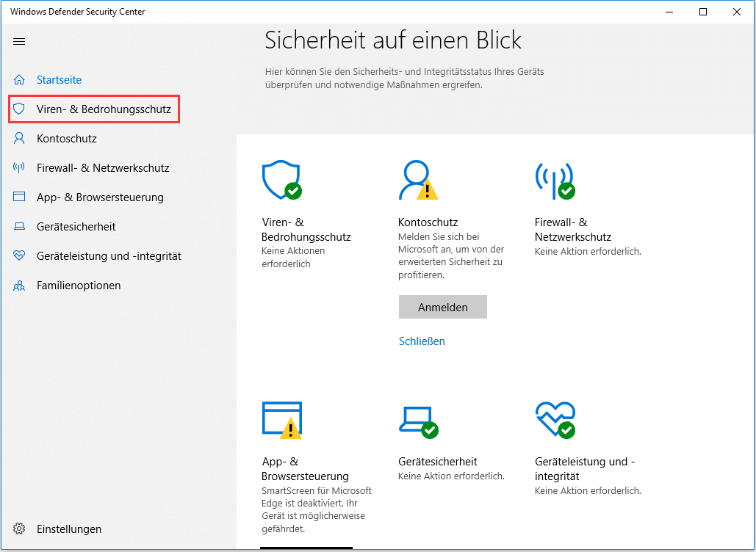
Task: Click the 'Melden Sie sich bei Microsoft an' text
Action: (451, 255)
